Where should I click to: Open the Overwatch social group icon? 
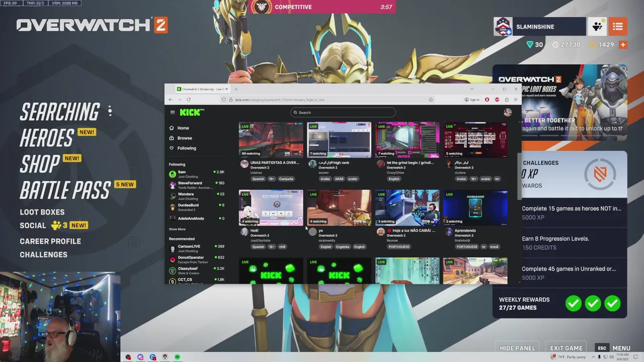pos(597,27)
